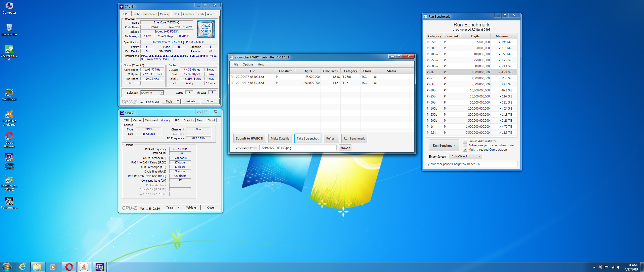644x272 pixels.
Task: Switch to Mainboard tab in top CPU-Z
Action: click(x=151, y=14)
